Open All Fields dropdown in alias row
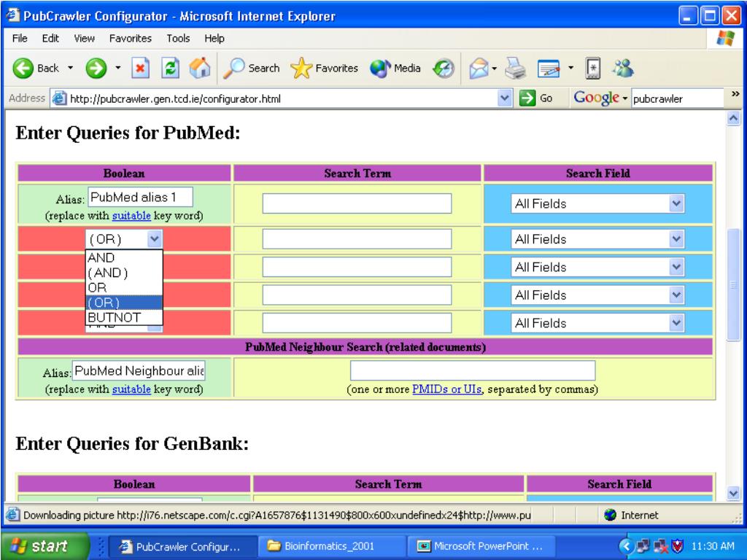 [597, 203]
